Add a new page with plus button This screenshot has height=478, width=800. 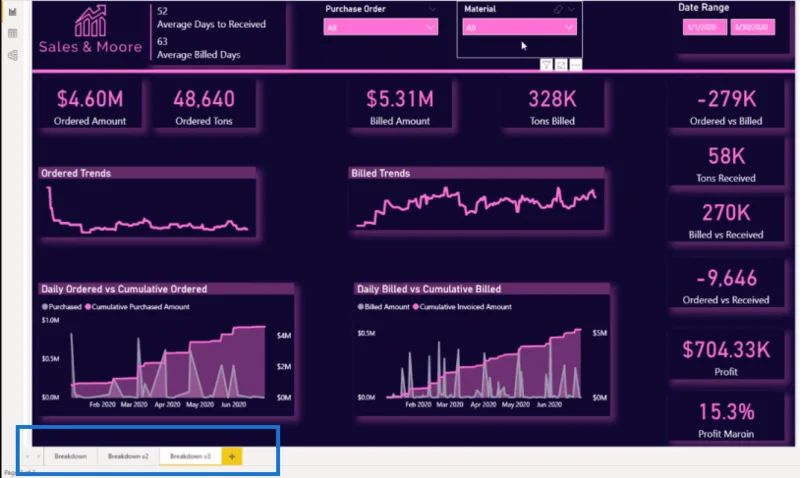click(x=232, y=457)
